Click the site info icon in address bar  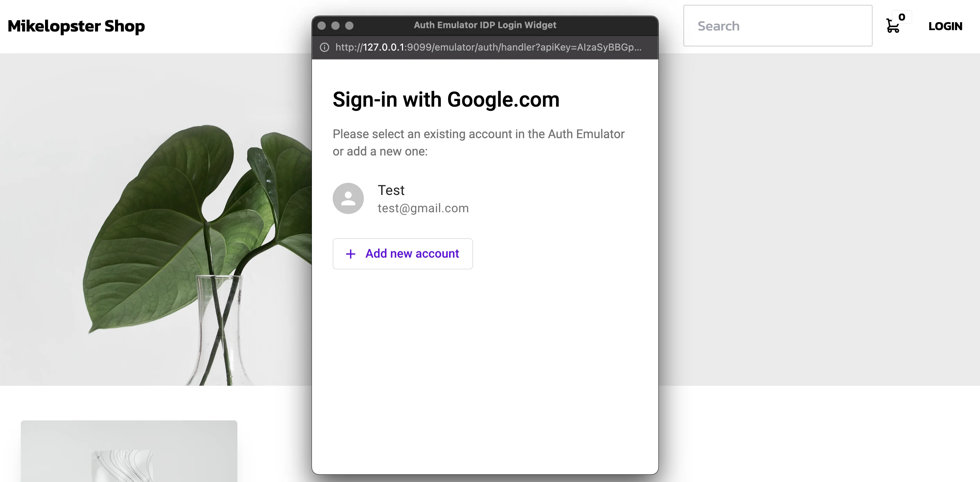pyautogui.click(x=324, y=47)
